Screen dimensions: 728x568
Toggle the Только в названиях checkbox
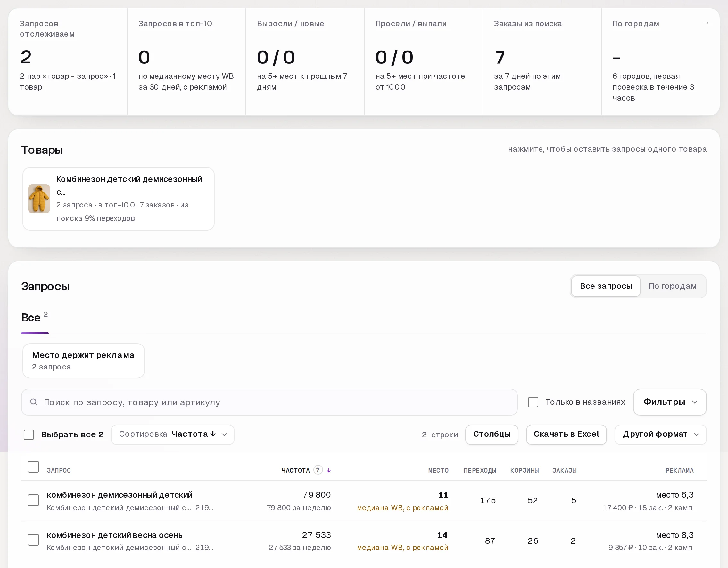533,402
